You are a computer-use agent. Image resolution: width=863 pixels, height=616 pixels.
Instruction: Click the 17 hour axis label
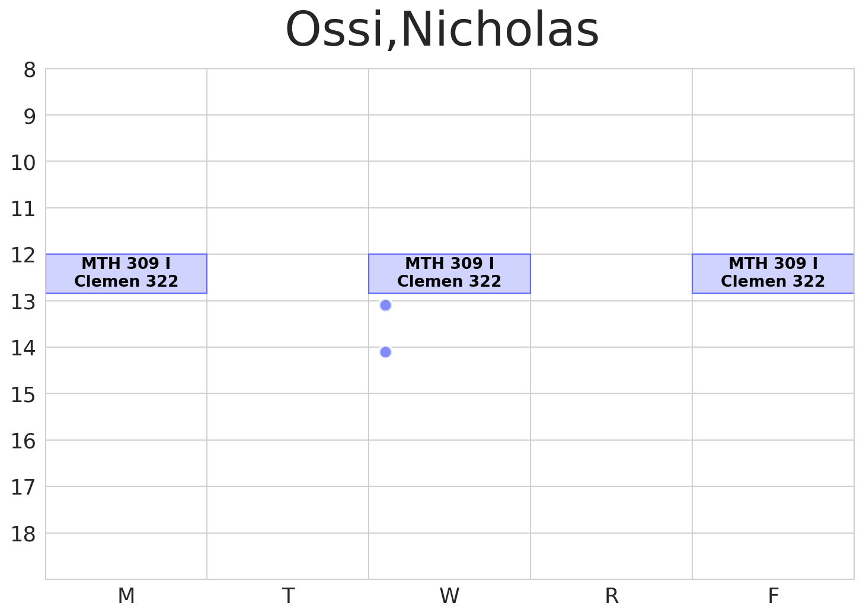click(24, 488)
